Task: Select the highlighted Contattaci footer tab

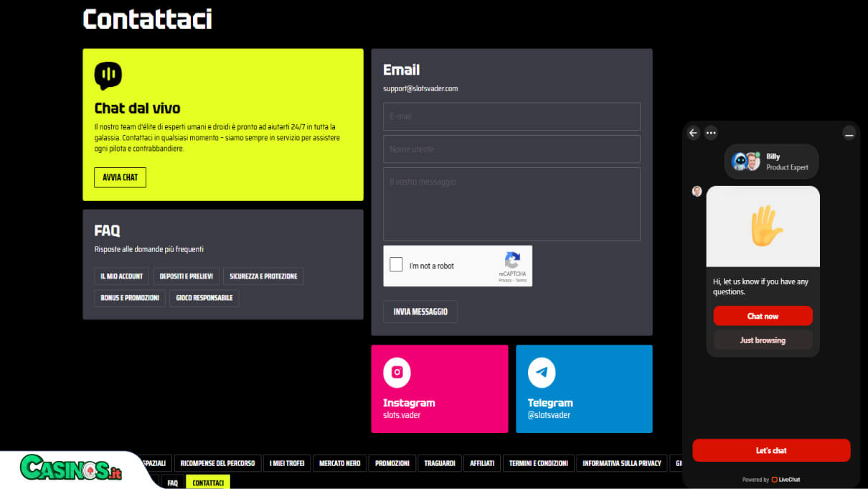Action: click(x=208, y=483)
